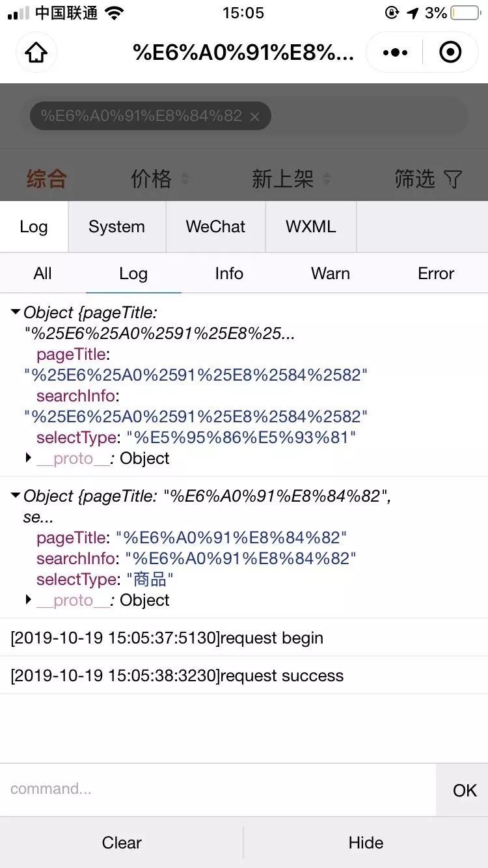The height and width of the screenshot is (868, 488).
Task: Filter console by Error level
Action: click(435, 273)
